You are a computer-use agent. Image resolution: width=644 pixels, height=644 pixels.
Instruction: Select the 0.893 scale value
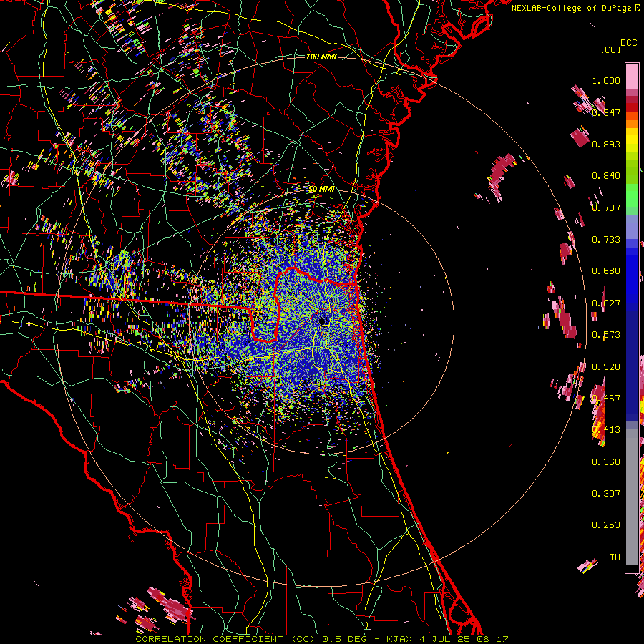(x=606, y=144)
